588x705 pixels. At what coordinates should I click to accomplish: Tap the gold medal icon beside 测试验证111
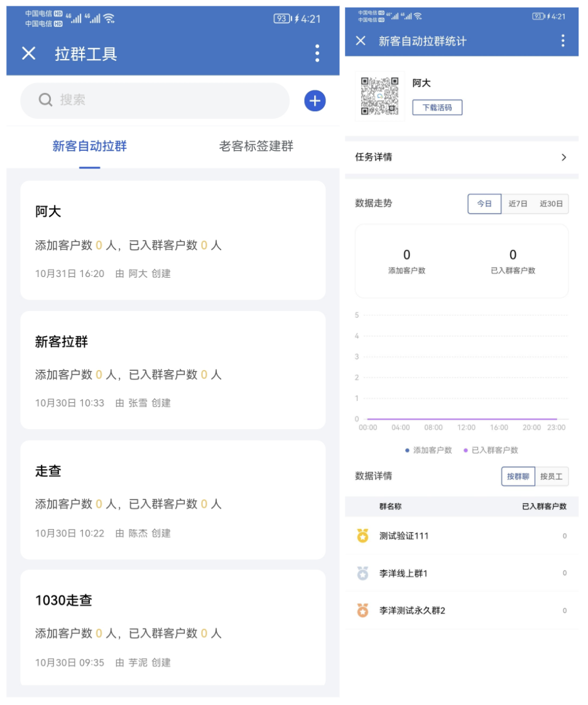[x=362, y=536]
